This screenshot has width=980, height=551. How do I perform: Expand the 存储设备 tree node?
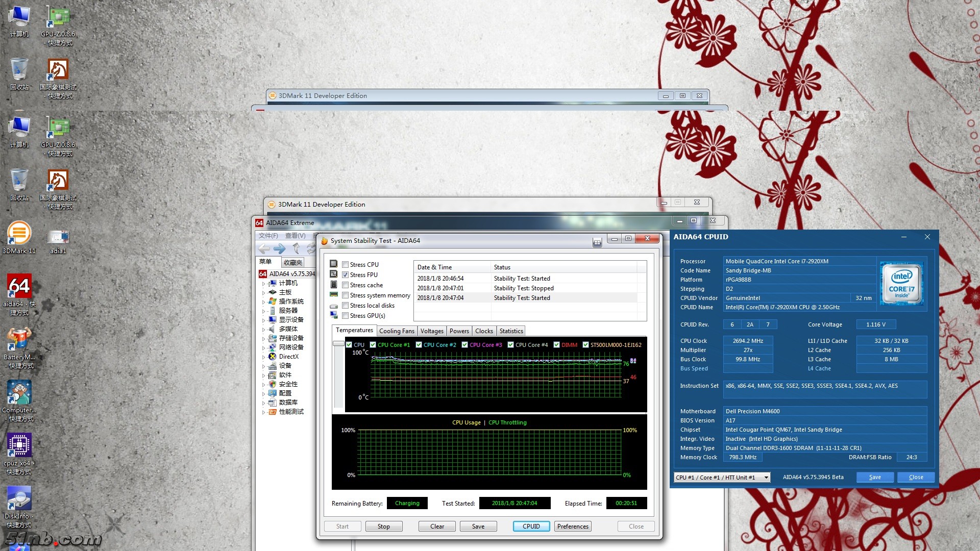click(x=264, y=338)
